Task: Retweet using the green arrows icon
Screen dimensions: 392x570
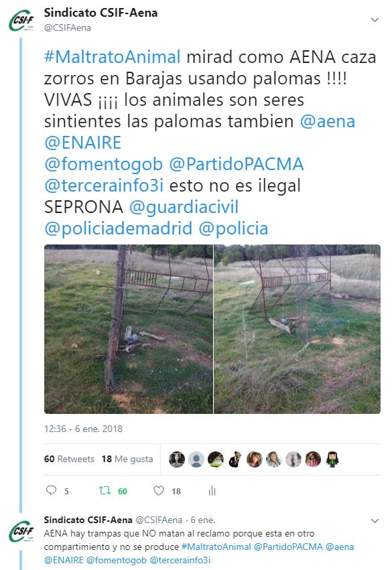Action: 105,491
